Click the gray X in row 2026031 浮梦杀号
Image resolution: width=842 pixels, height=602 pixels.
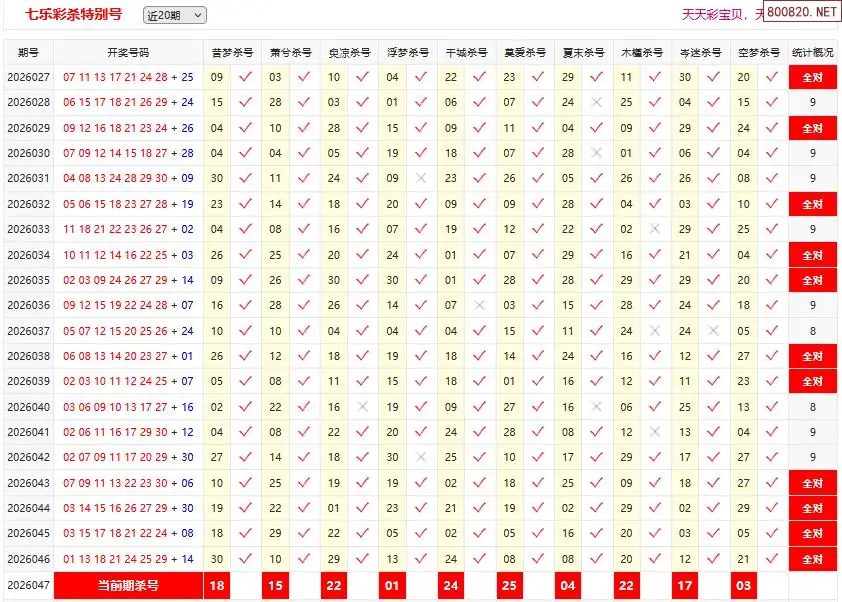[x=421, y=178]
